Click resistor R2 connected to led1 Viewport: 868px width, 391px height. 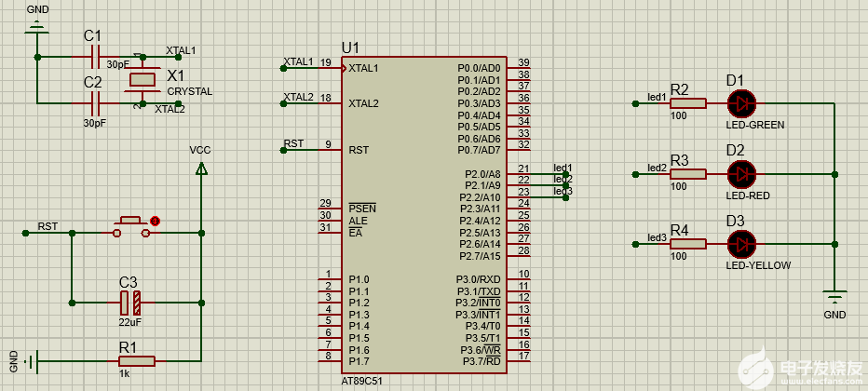[x=688, y=102]
